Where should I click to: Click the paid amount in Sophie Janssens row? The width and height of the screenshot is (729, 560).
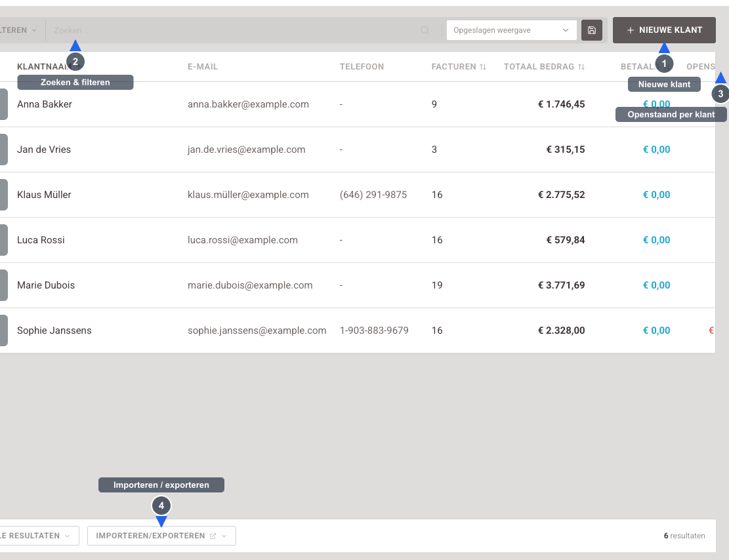click(656, 330)
